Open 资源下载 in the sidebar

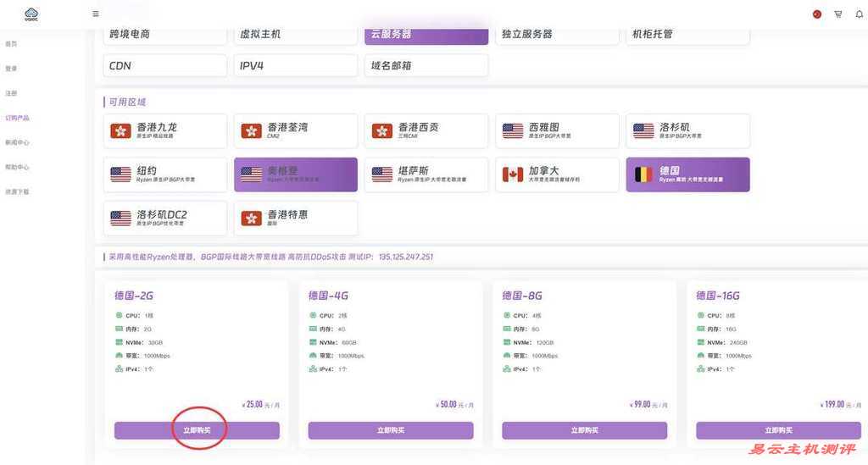(17, 192)
